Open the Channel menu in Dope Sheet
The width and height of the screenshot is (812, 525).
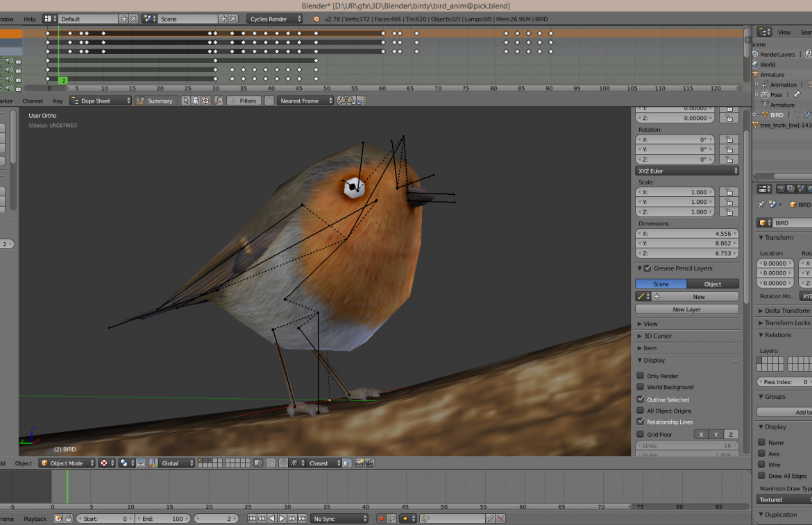33,101
